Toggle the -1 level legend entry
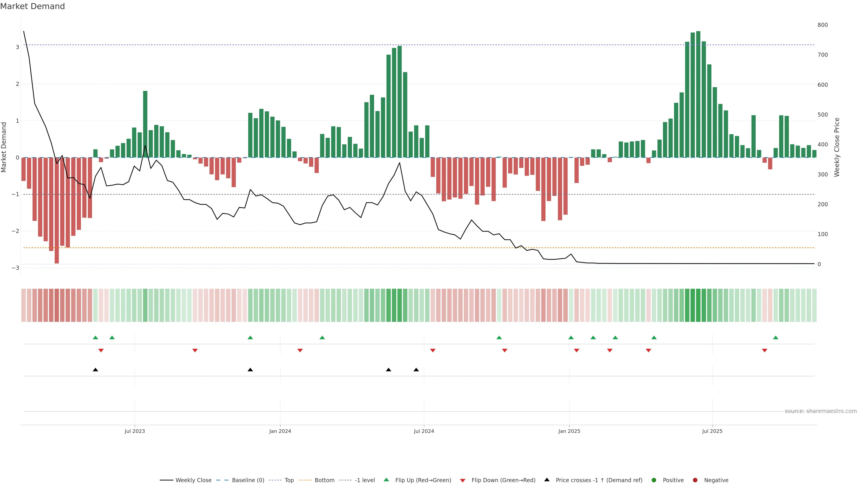Screen dimensions: 868x488 coord(365,480)
